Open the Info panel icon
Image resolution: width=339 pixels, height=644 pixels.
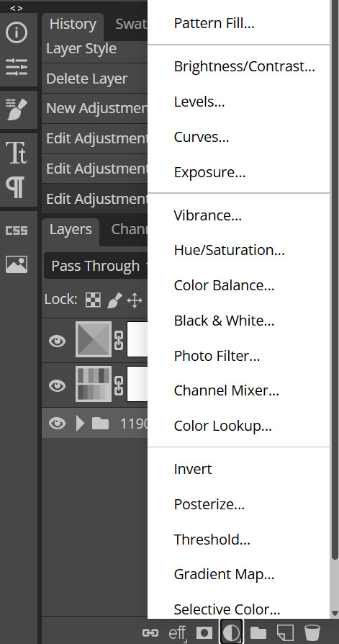pos(17,32)
